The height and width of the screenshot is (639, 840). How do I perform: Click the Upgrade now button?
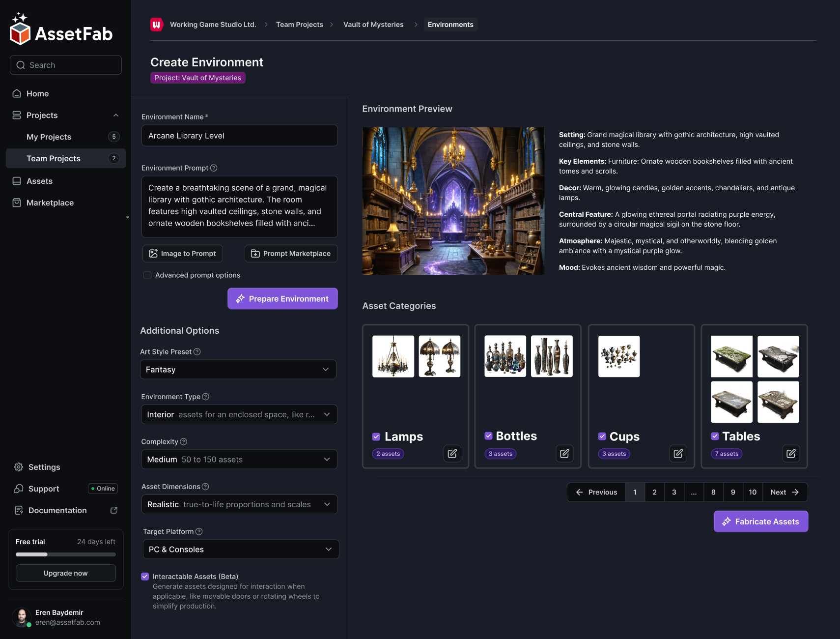click(65, 573)
